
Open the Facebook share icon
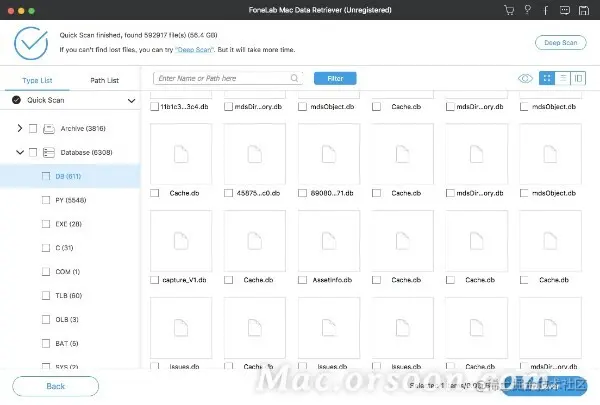pos(546,10)
